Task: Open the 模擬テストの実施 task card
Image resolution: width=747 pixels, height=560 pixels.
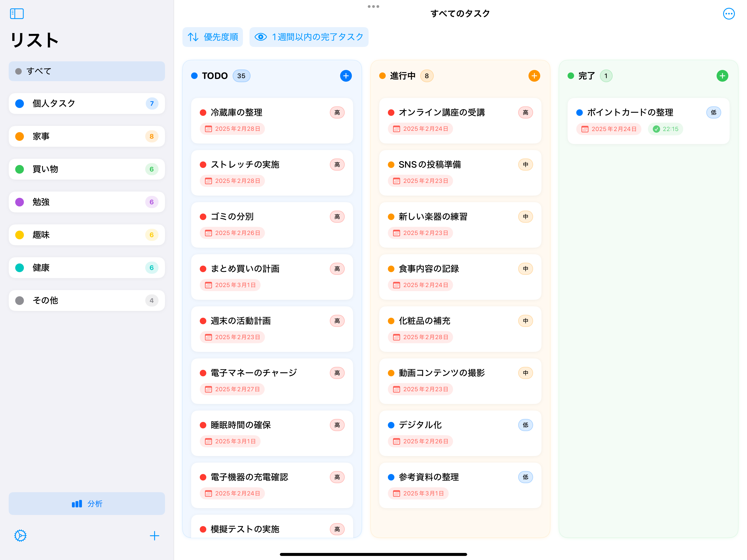Action: [x=272, y=527]
